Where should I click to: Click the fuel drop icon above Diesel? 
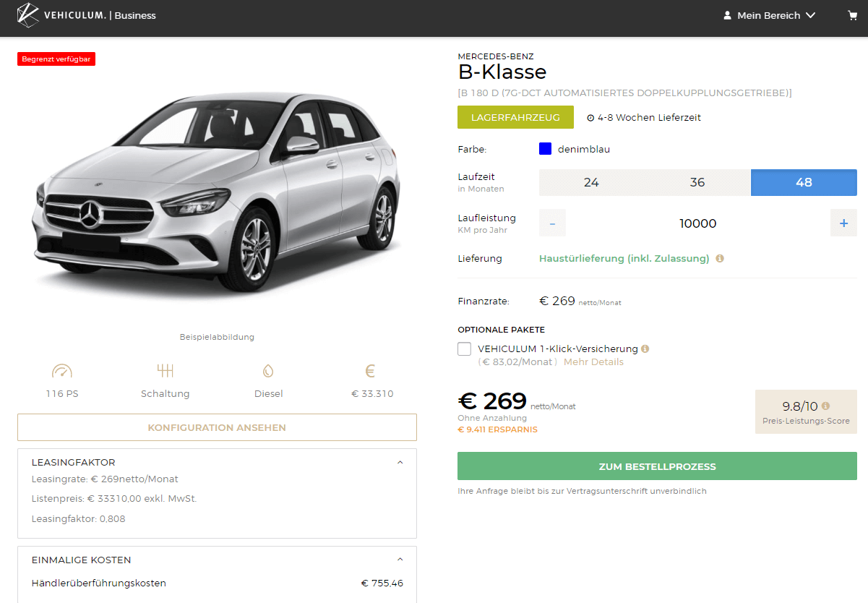point(268,372)
